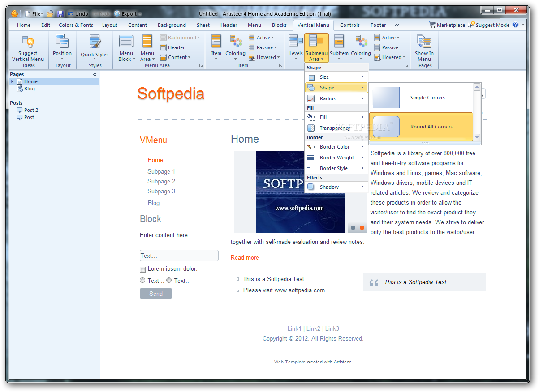Click Show In Menu Pages button

tap(424, 48)
